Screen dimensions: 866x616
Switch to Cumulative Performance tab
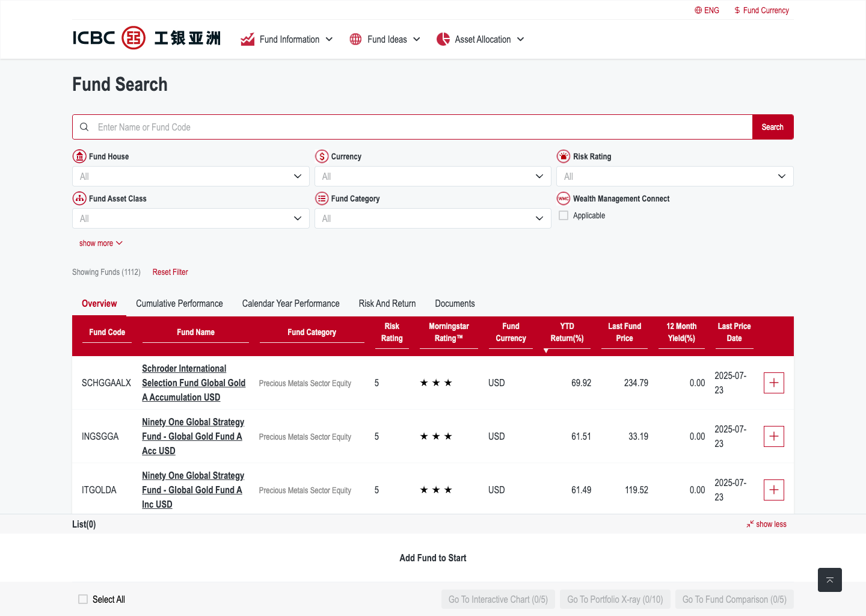pyautogui.click(x=179, y=303)
